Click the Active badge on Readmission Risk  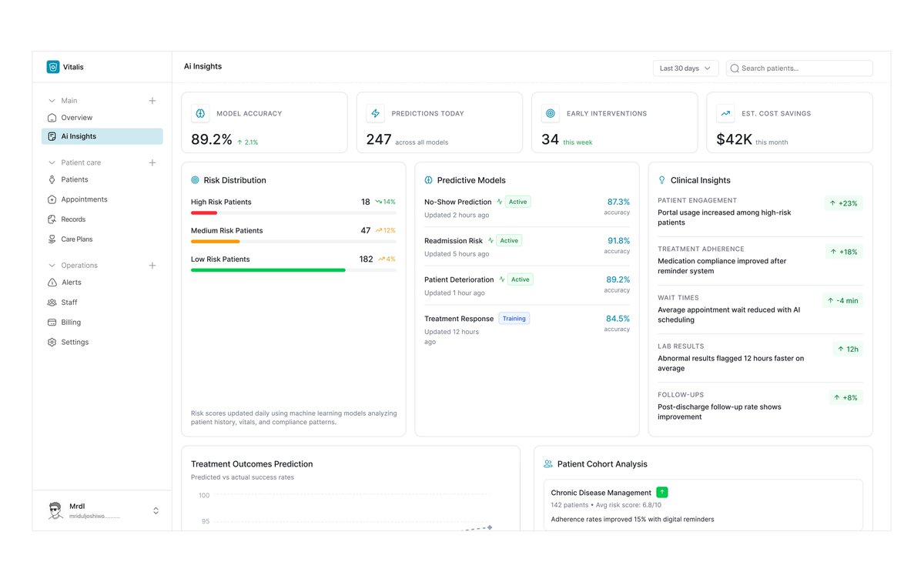click(509, 241)
